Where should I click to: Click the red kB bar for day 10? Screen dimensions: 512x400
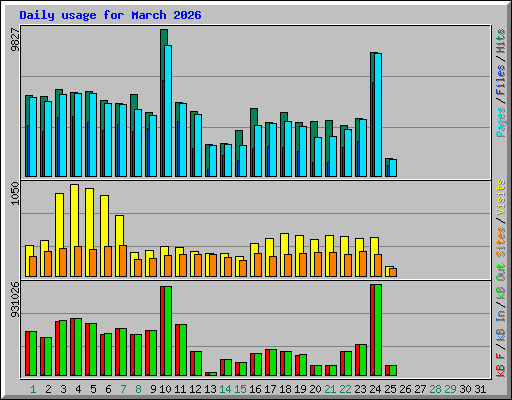[x=162, y=331]
